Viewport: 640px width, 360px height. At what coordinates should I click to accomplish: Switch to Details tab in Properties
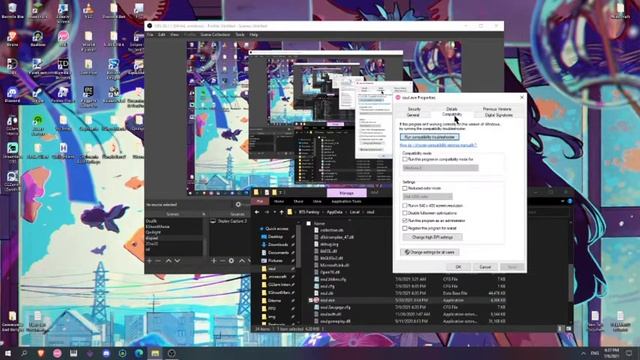coord(452,109)
